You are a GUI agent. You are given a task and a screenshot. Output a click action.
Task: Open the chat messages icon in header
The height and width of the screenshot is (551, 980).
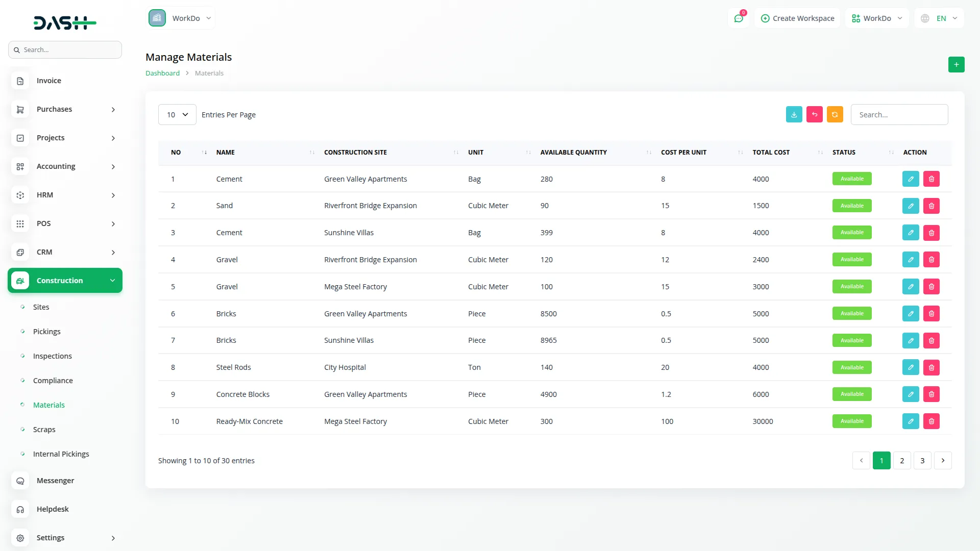[739, 18]
